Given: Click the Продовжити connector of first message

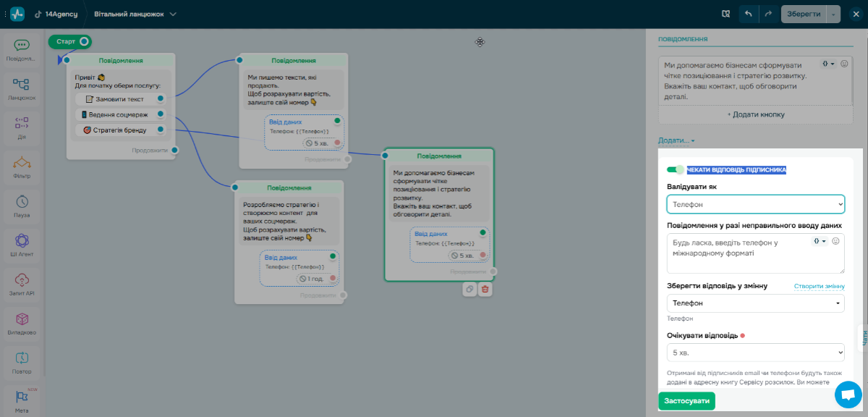Looking at the screenshot, I should pos(174,151).
